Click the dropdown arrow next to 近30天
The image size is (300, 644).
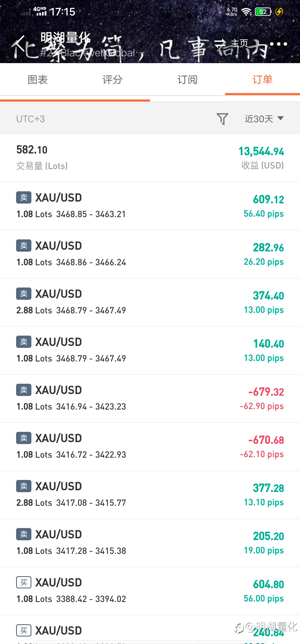coord(281,118)
